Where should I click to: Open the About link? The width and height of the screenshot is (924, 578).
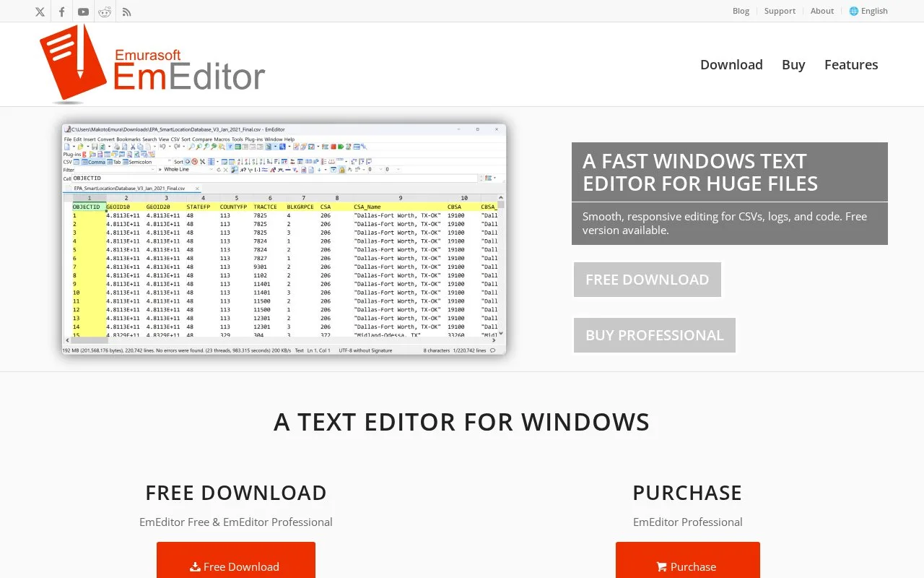point(822,11)
